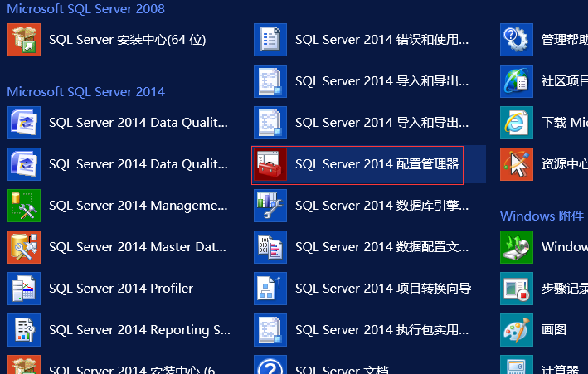Image resolution: width=588 pixels, height=374 pixels.
Task: Select the Windows 附件 group header
Action: pos(542,216)
